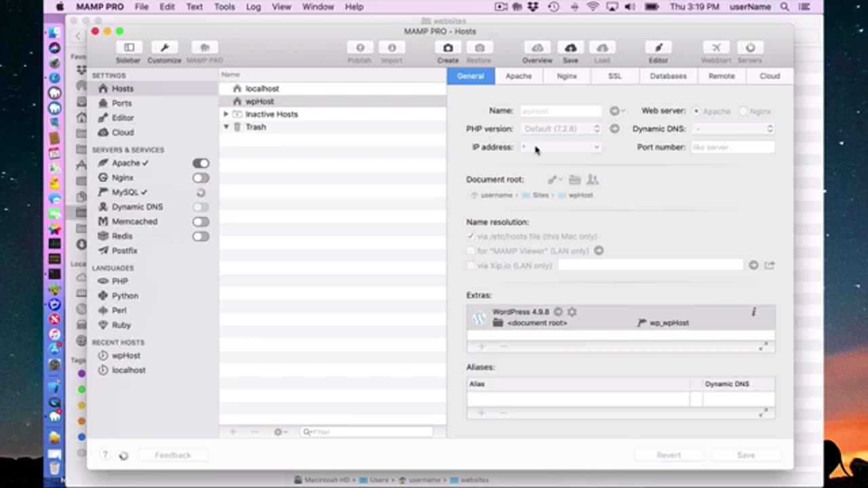
Task: Click the Feedback button
Action: tap(173, 455)
